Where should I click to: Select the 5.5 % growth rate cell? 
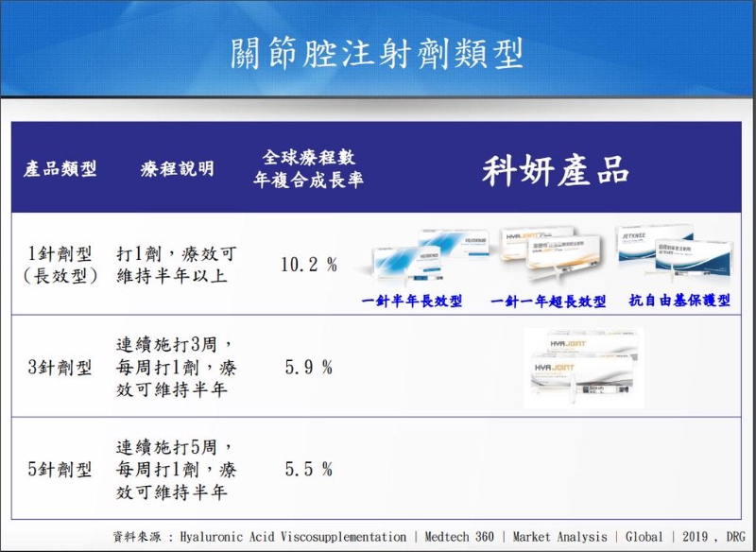[308, 469]
